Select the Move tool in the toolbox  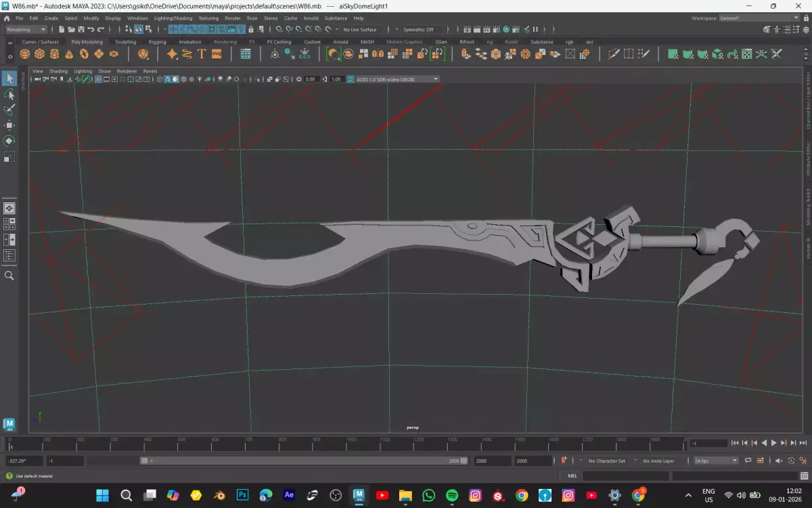click(9, 125)
